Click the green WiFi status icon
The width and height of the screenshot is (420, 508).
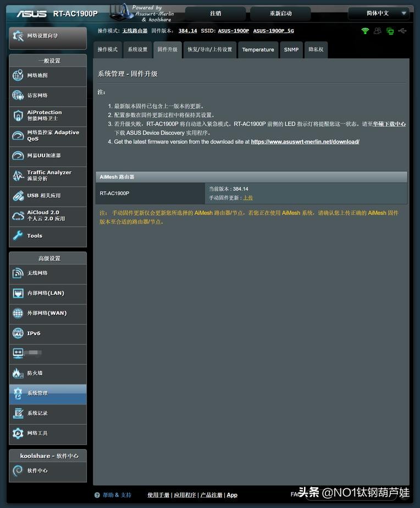365,31
